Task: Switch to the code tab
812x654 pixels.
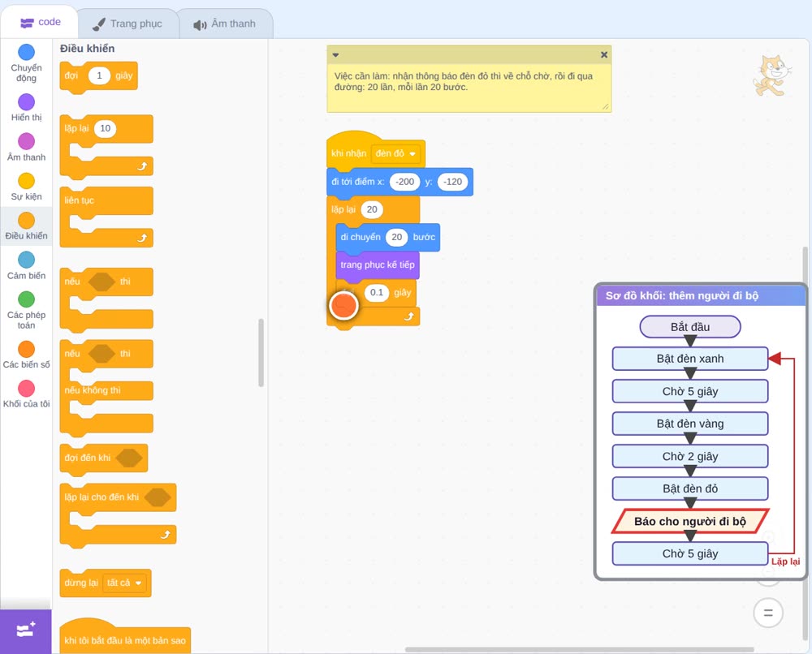Action: tap(40, 22)
